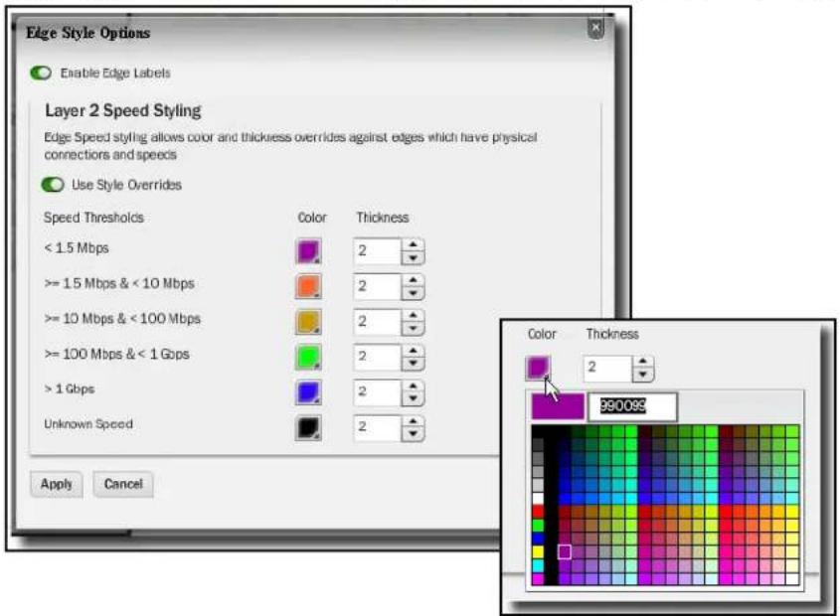Pick yellow in palette's left basic column
Screen dimensions: 840x616
(538, 551)
